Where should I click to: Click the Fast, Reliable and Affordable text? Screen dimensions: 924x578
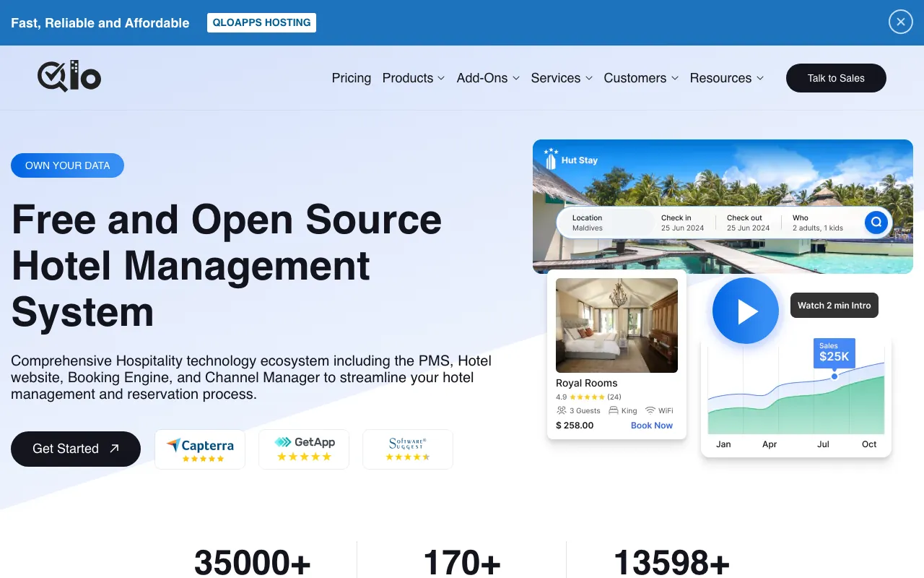click(x=100, y=23)
